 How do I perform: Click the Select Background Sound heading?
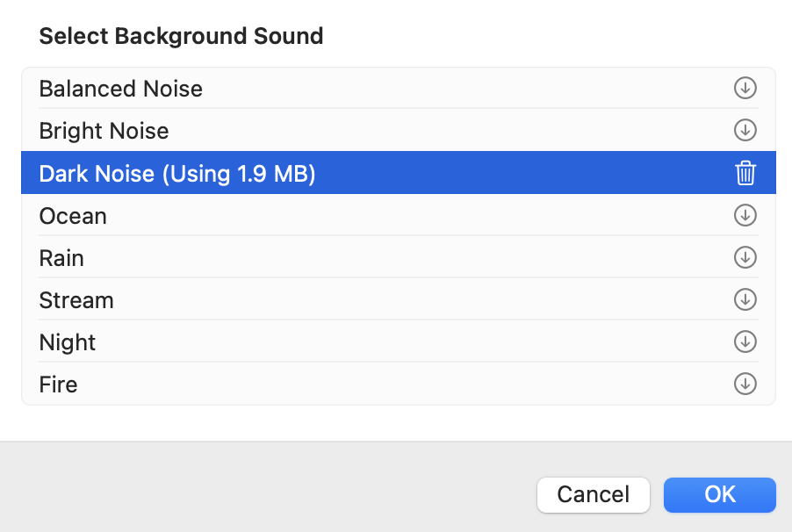pyautogui.click(x=181, y=37)
